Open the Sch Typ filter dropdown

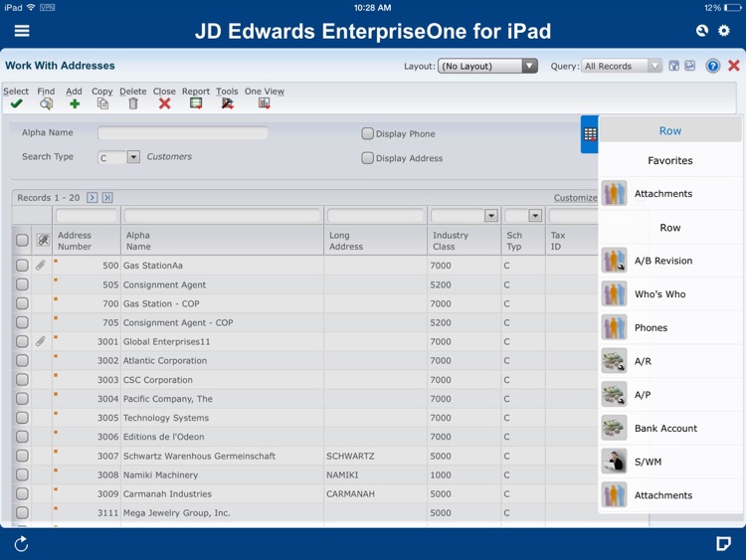(x=535, y=216)
